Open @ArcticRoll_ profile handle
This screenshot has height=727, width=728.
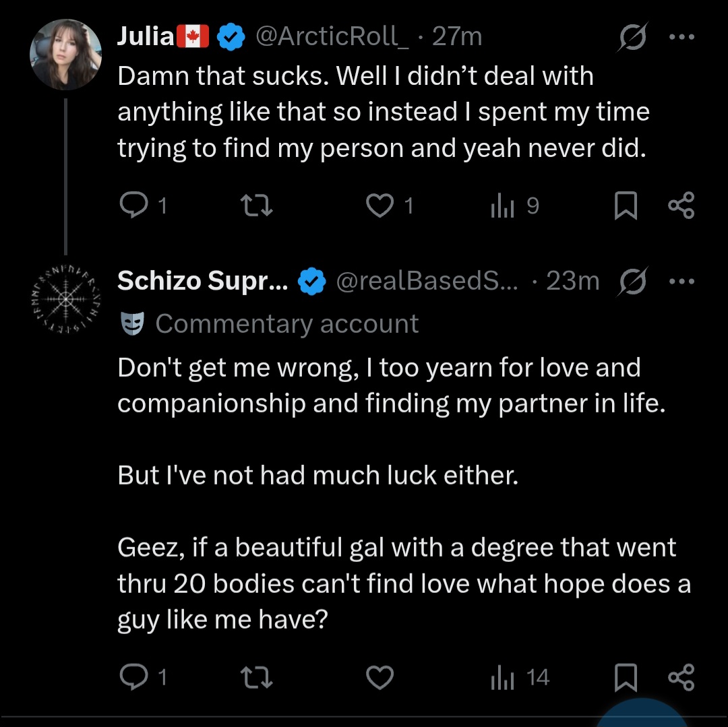point(332,36)
